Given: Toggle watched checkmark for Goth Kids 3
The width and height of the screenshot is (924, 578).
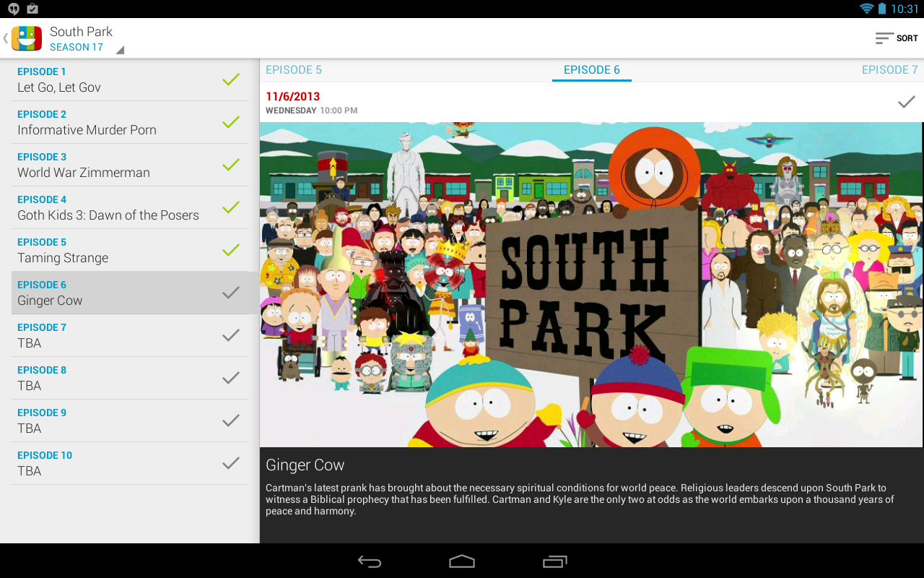Looking at the screenshot, I should (x=231, y=207).
